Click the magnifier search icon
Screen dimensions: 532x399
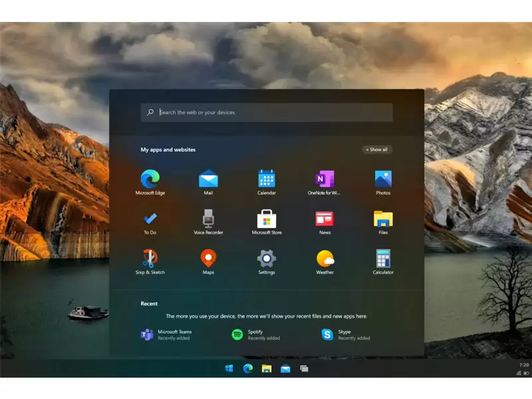click(150, 112)
